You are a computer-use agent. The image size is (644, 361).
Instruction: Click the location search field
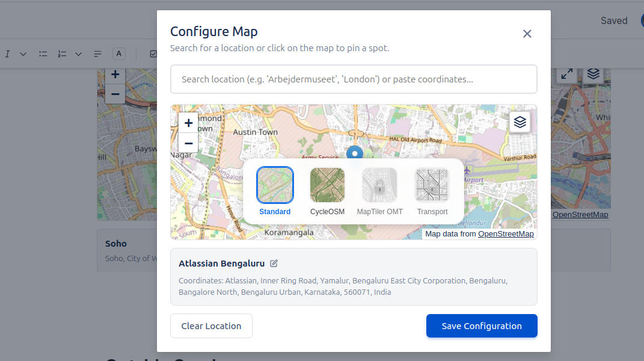[354, 79]
